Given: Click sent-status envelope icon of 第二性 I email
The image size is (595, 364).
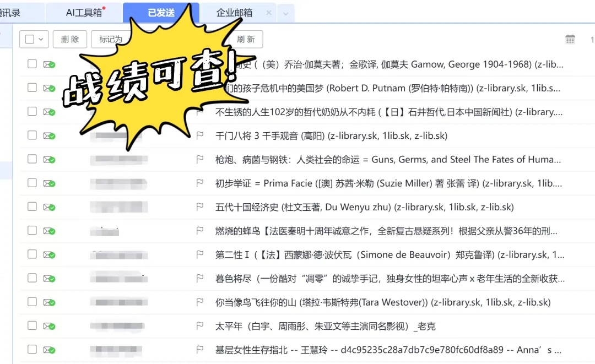Looking at the screenshot, I should pyautogui.click(x=49, y=255).
